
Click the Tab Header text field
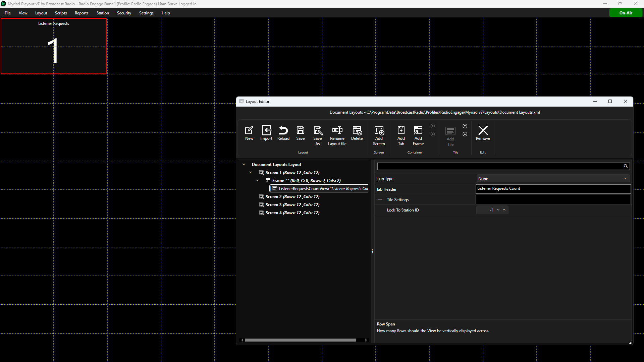click(553, 189)
